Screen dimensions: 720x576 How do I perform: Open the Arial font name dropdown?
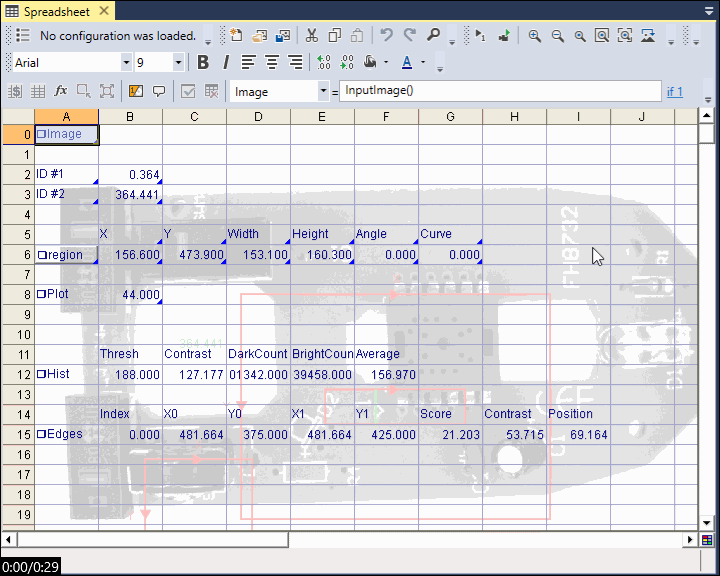pyautogui.click(x=126, y=62)
